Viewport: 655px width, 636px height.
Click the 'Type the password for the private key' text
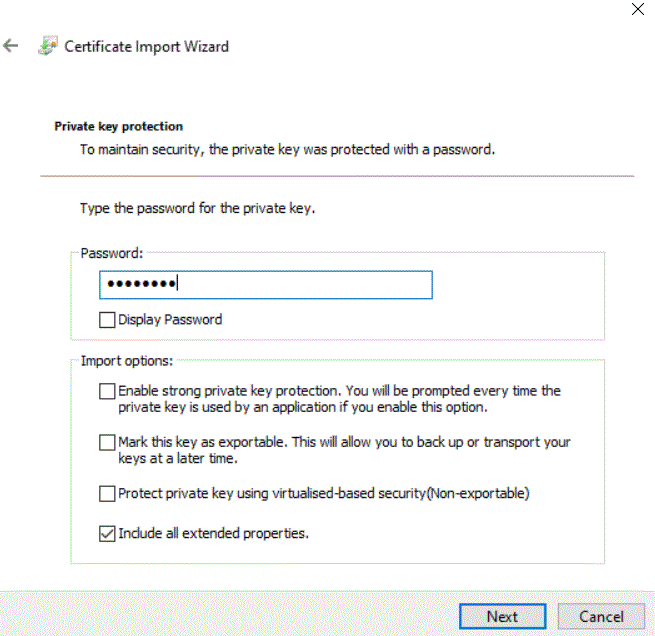tap(198, 208)
